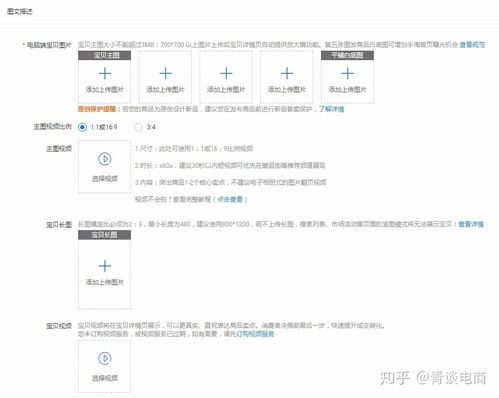Open the 订购视频服务 link
The width and height of the screenshot is (499, 398).
click(255, 334)
